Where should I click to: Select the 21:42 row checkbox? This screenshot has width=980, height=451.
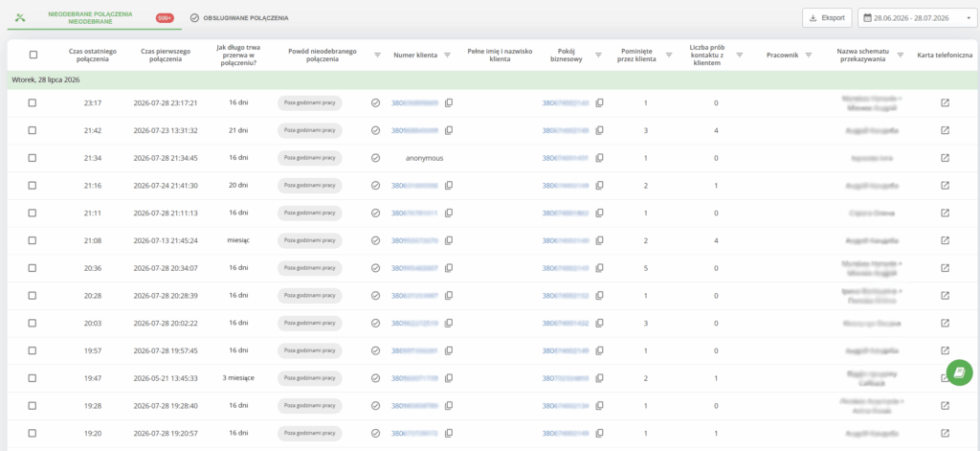pyautogui.click(x=33, y=130)
